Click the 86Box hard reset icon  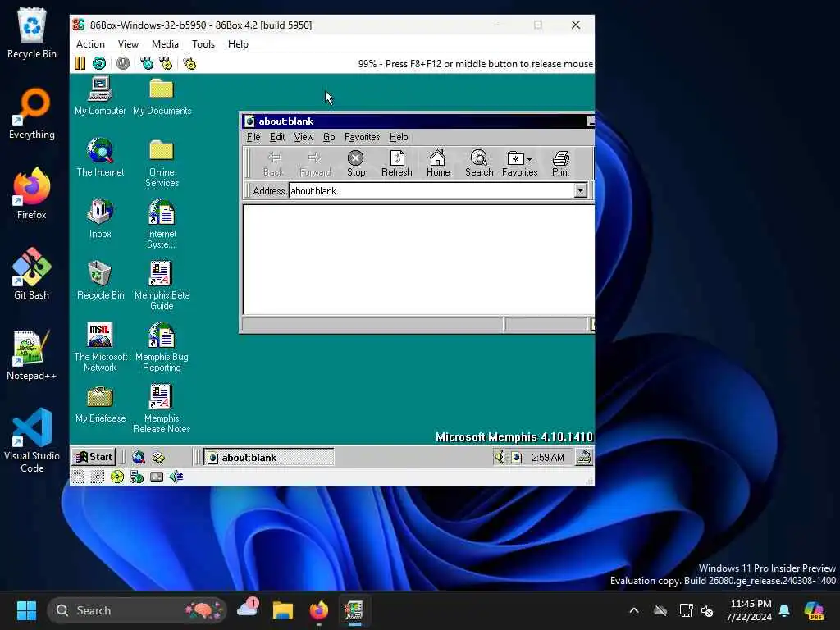click(99, 63)
